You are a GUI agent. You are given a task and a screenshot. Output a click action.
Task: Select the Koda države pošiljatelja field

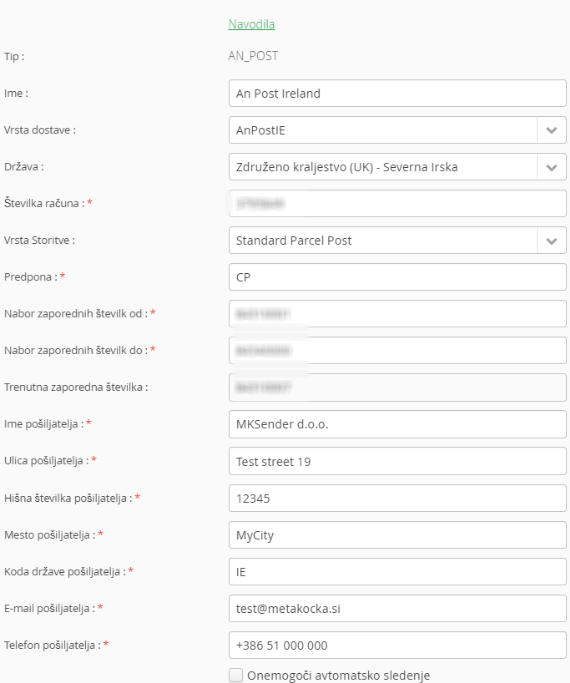[x=398, y=571]
